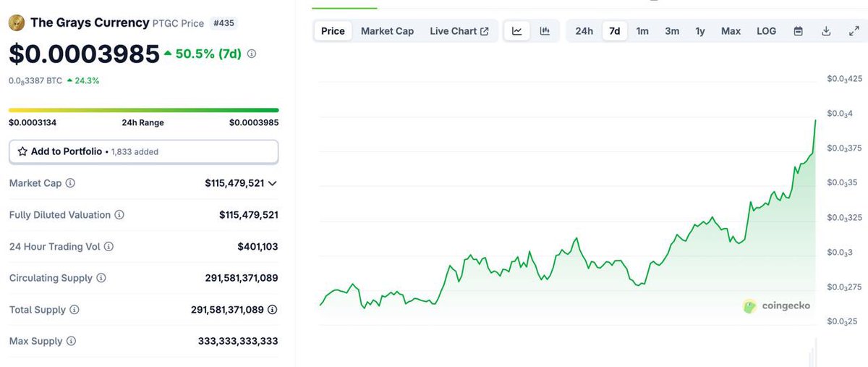868x367 pixels.
Task: Open Live Chart external link
Action: 459,31
